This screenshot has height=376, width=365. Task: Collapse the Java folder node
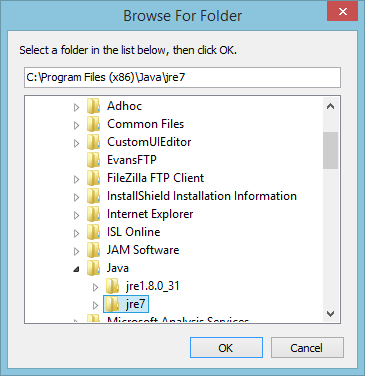point(77,269)
